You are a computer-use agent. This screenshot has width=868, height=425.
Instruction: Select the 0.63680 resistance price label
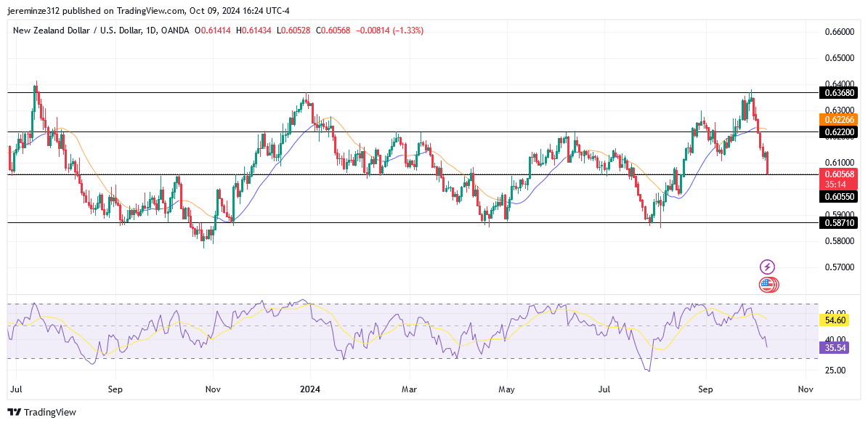(838, 92)
